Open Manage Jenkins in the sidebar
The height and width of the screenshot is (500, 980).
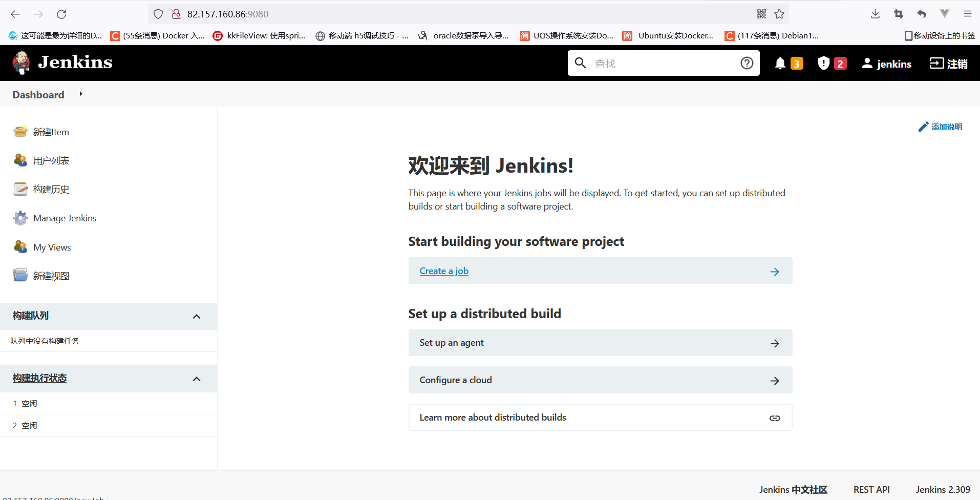[65, 218]
